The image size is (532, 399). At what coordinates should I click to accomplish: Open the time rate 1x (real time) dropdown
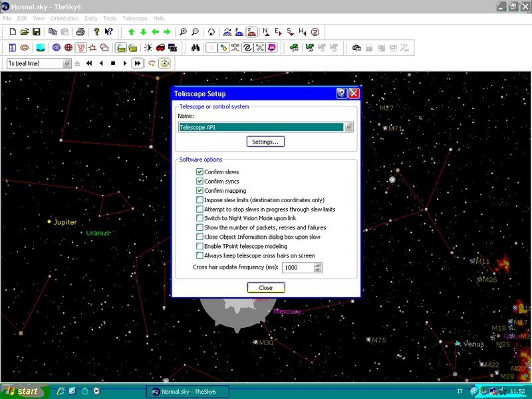click(x=67, y=63)
